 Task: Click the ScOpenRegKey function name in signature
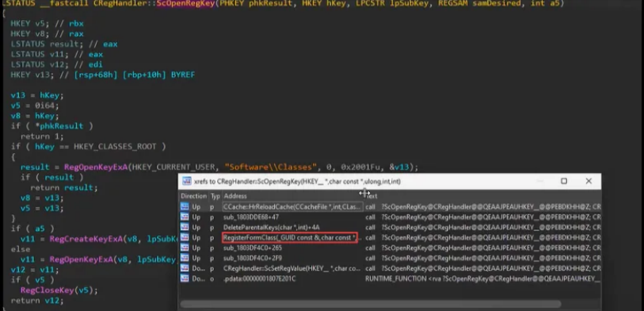pos(185,3)
